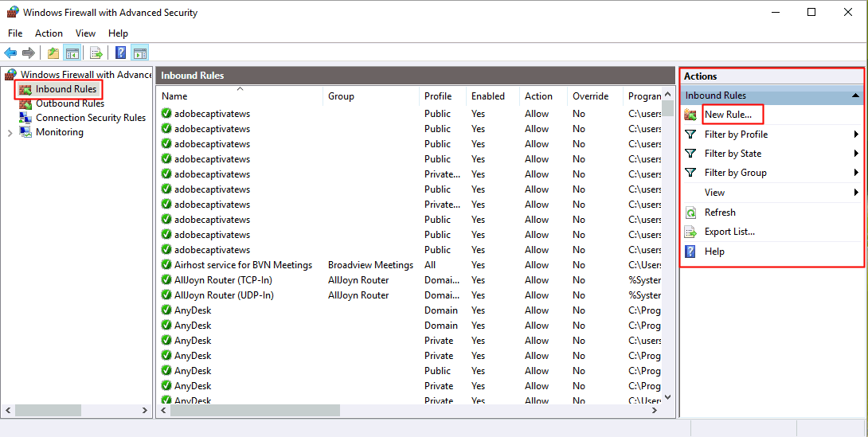Image resolution: width=868 pixels, height=437 pixels.
Task: Open the Filter by Group submenu arrow
Action: pyautogui.click(x=856, y=174)
